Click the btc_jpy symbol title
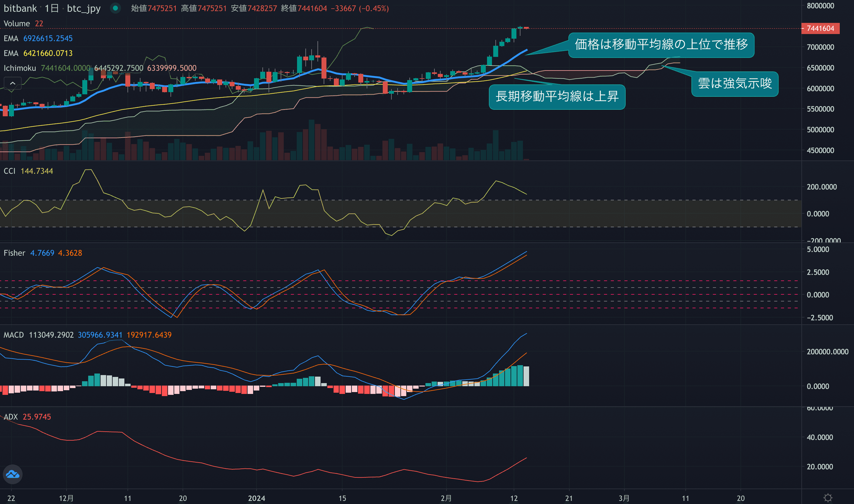This screenshot has width=854, height=504. [x=84, y=8]
